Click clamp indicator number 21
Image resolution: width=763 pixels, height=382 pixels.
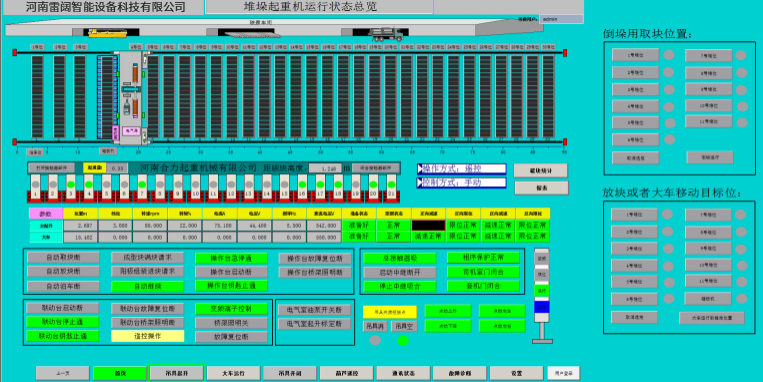[x=391, y=188]
